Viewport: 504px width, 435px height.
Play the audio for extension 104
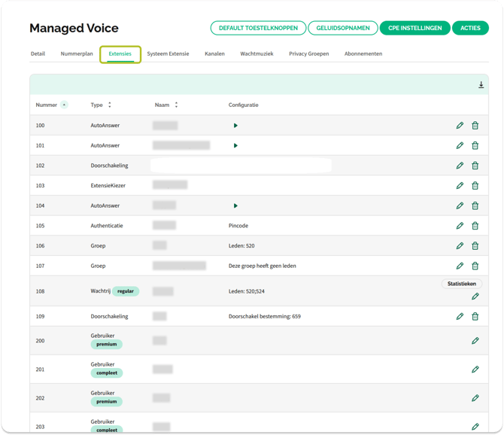235,205
